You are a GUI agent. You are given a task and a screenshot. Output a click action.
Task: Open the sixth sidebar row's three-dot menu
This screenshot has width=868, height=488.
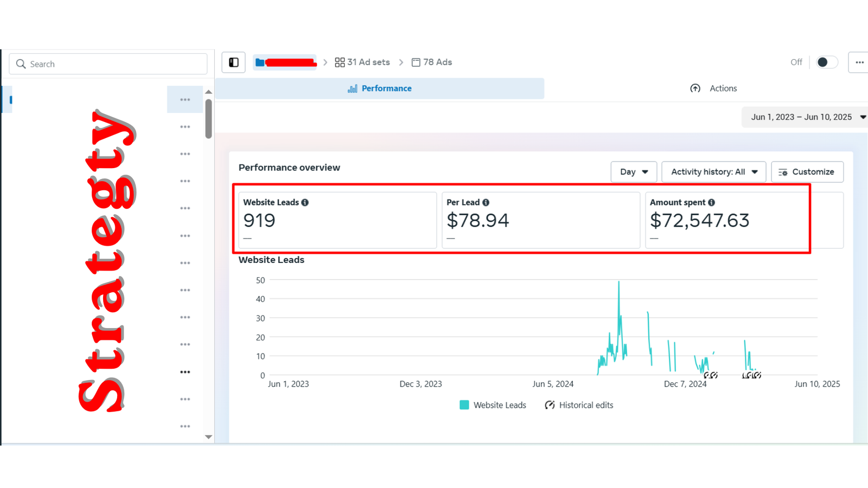tap(185, 236)
